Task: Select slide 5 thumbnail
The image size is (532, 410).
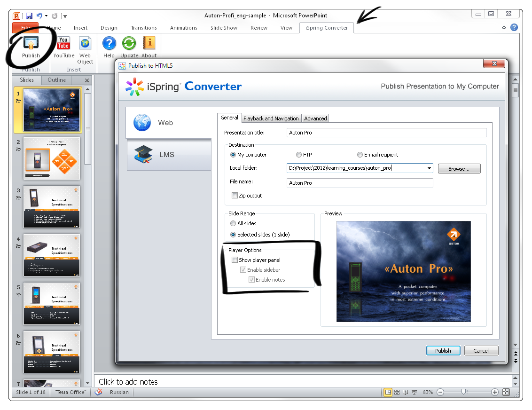Action: click(x=52, y=304)
